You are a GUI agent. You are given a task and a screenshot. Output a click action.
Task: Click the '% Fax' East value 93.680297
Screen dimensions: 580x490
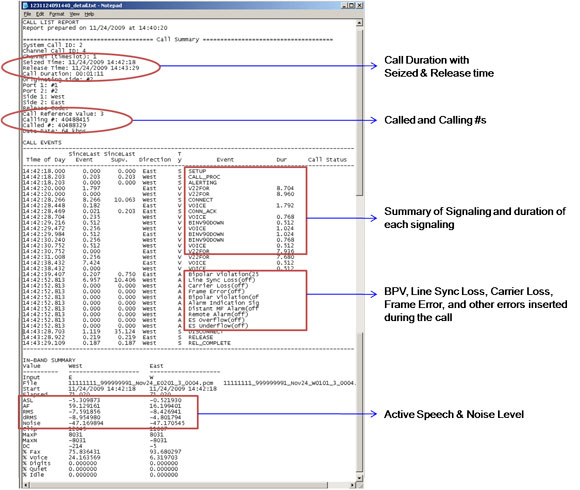coord(165,452)
